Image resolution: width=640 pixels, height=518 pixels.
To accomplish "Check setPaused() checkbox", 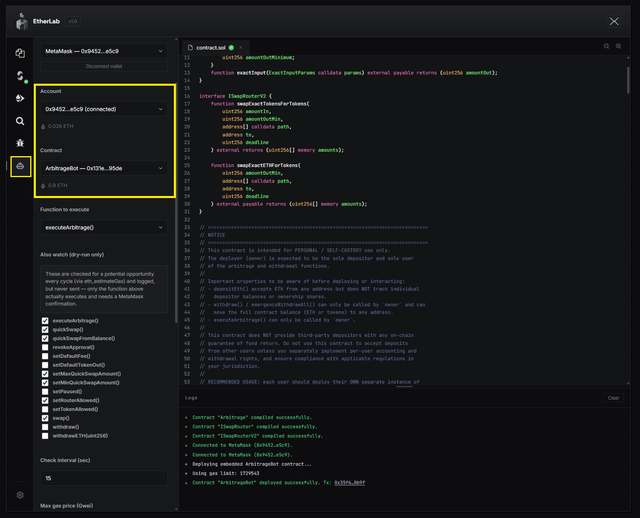I will [x=45, y=391].
